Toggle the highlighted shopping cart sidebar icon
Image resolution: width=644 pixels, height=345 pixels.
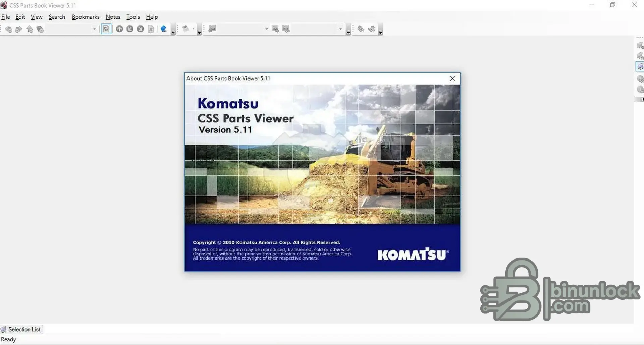point(640,66)
